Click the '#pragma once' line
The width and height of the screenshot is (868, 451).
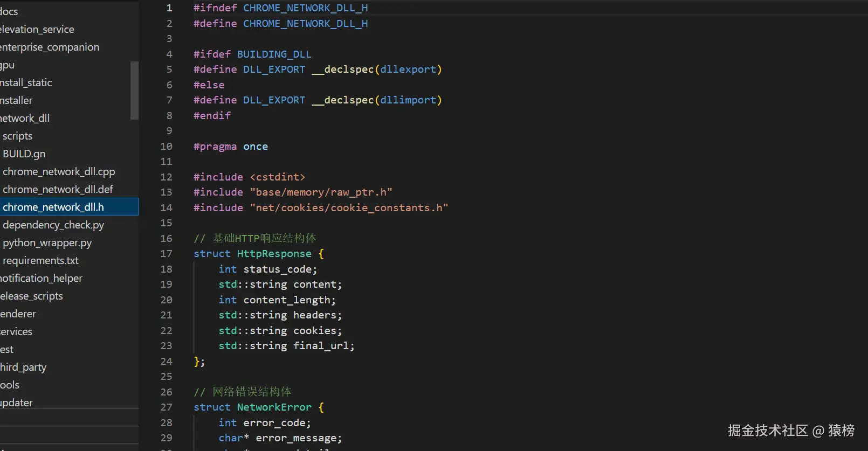[231, 147]
